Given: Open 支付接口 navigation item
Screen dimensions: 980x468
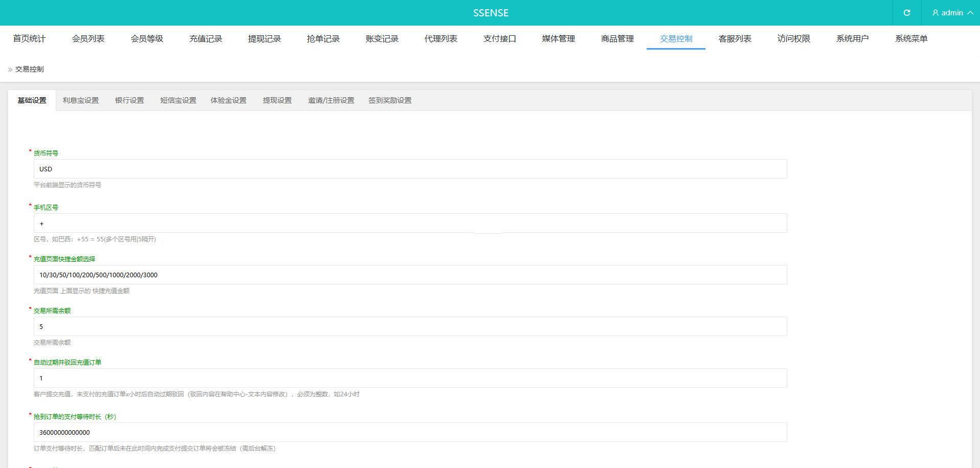Looking at the screenshot, I should click(499, 39).
